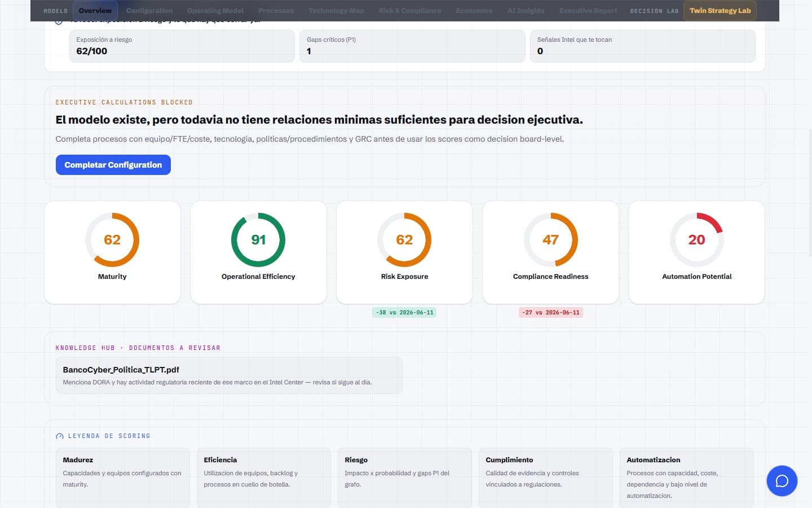Open the Gaps críticos (P1) tile
812x508 pixels.
[412, 46]
